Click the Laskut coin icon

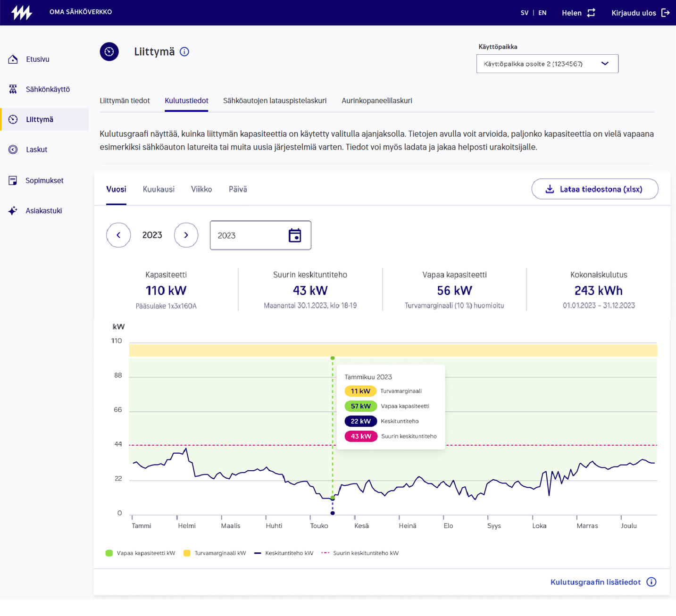pyautogui.click(x=13, y=150)
